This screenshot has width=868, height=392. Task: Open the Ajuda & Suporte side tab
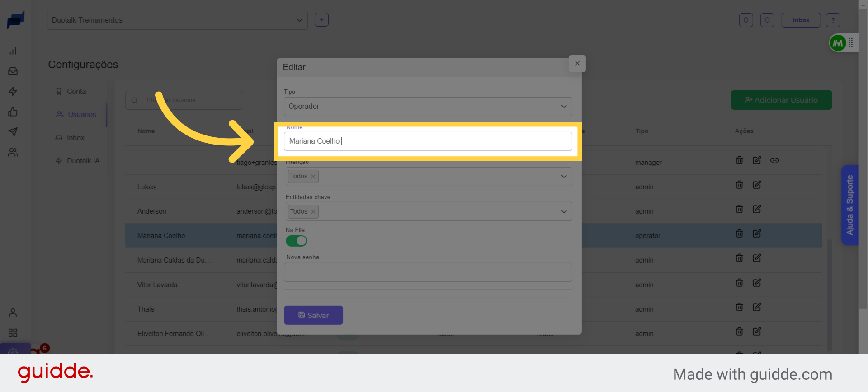tap(849, 205)
